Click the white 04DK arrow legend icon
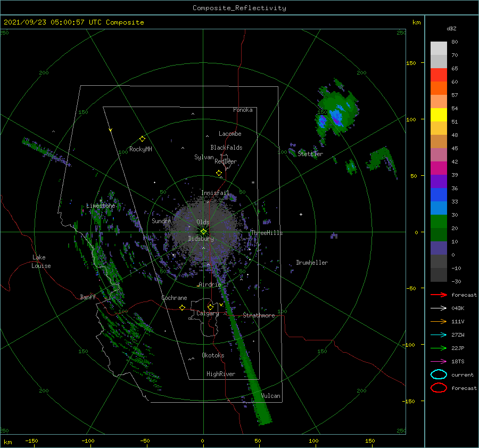Screen dimensions: 479x448 coord(439,308)
